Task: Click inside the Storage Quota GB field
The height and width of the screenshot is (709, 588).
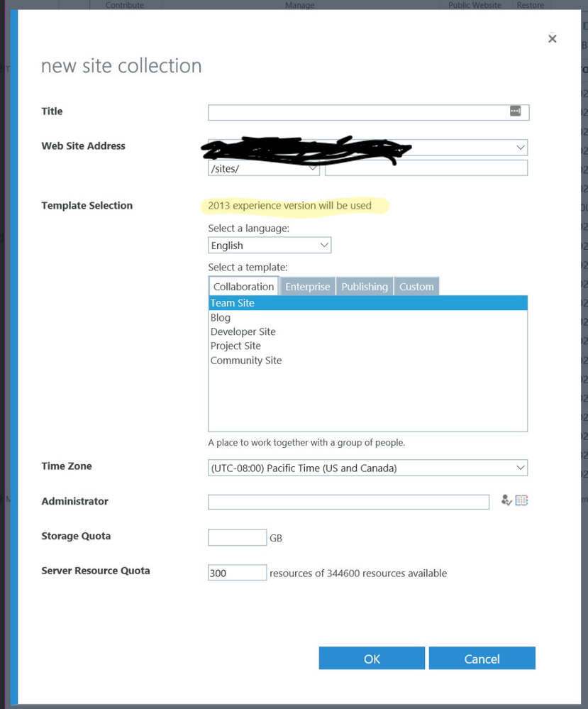Action: tap(237, 537)
